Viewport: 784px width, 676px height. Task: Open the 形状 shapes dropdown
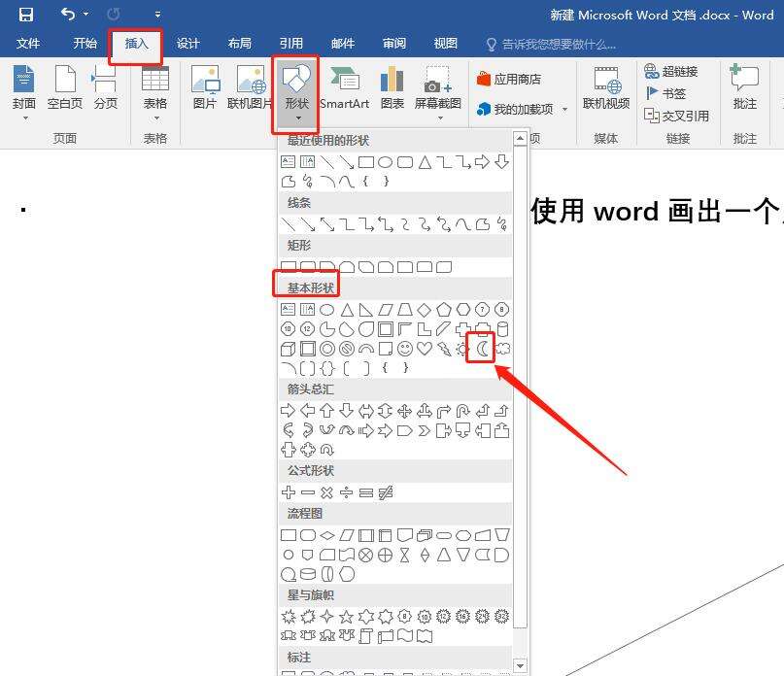[296, 93]
